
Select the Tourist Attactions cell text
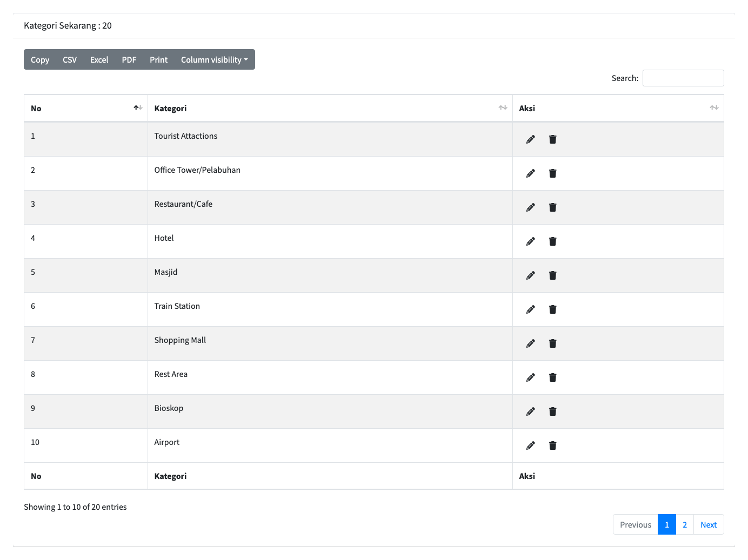coord(186,136)
